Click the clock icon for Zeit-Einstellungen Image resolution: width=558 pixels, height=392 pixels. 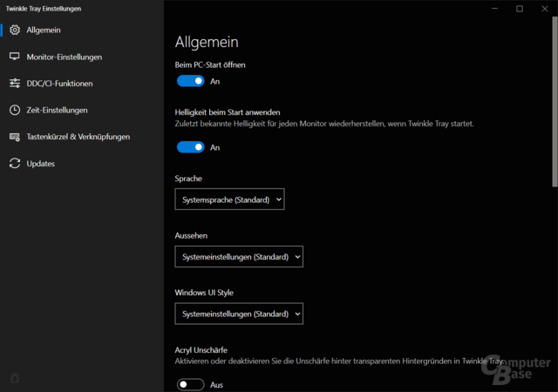click(x=14, y=111)
